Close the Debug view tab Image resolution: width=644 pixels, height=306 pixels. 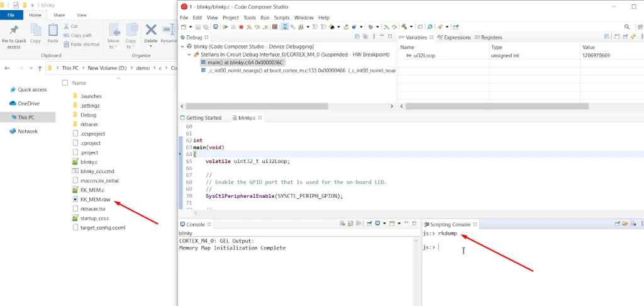pos(207,37)
